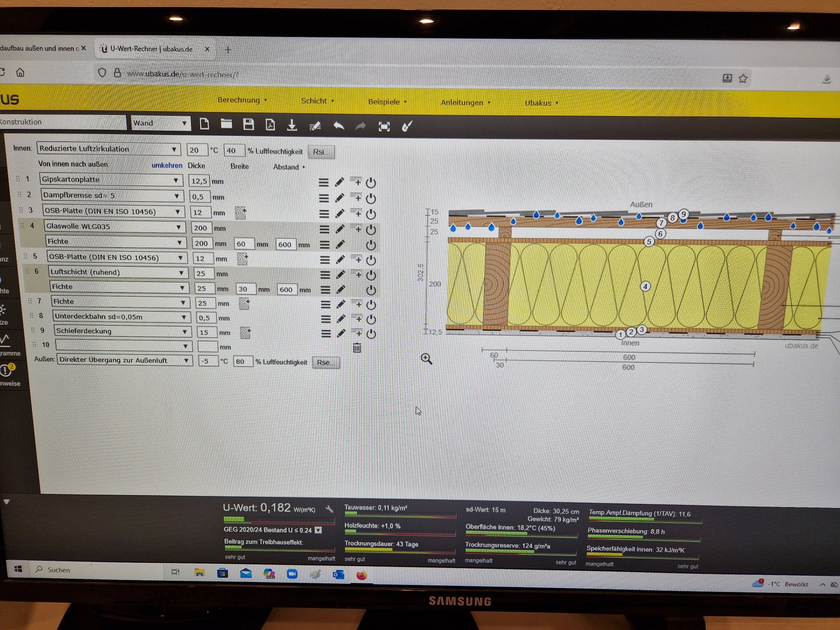This screenshot has width=840, height=630.
Task: Click the Rsi button
Action: (x=321, y=152)
